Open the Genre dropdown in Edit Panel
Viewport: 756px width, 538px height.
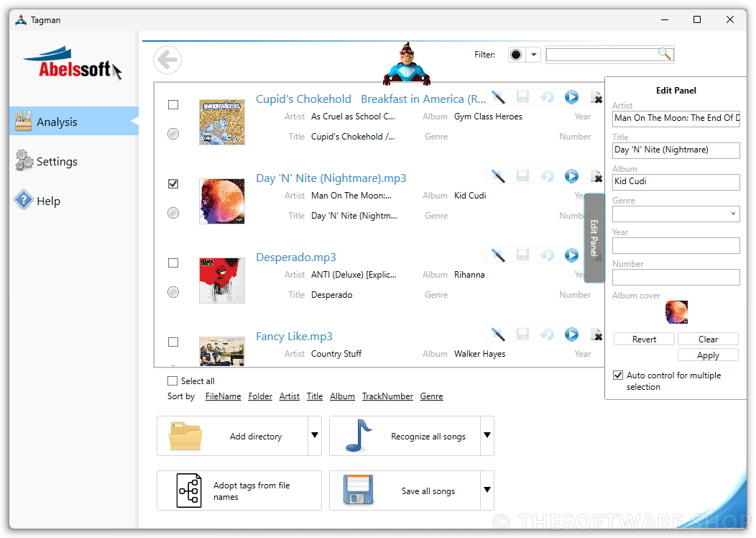(x=732, y=214)
